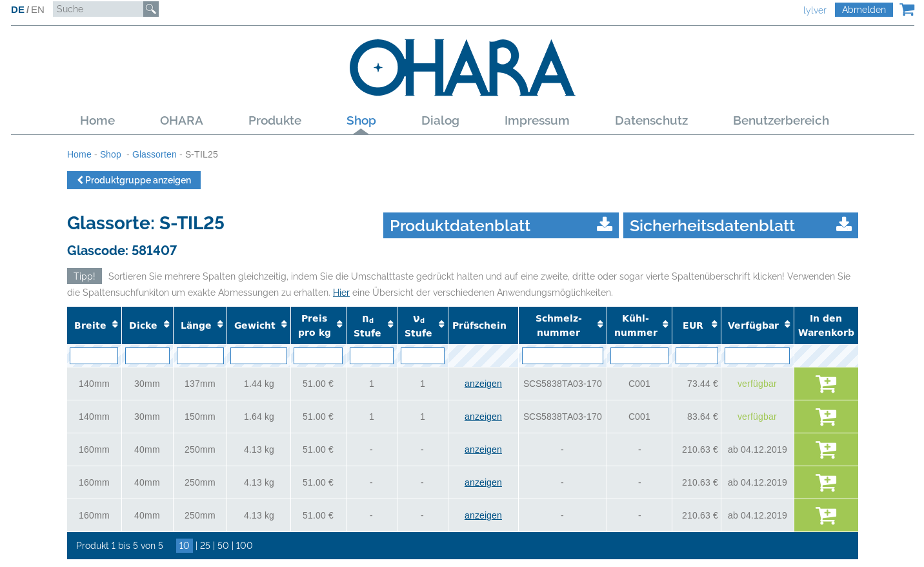Image resolution: width=924 pixels, height=567 pixels.
Task: Click the 'In den Warenkorb' column header
Action: (826, 325)
